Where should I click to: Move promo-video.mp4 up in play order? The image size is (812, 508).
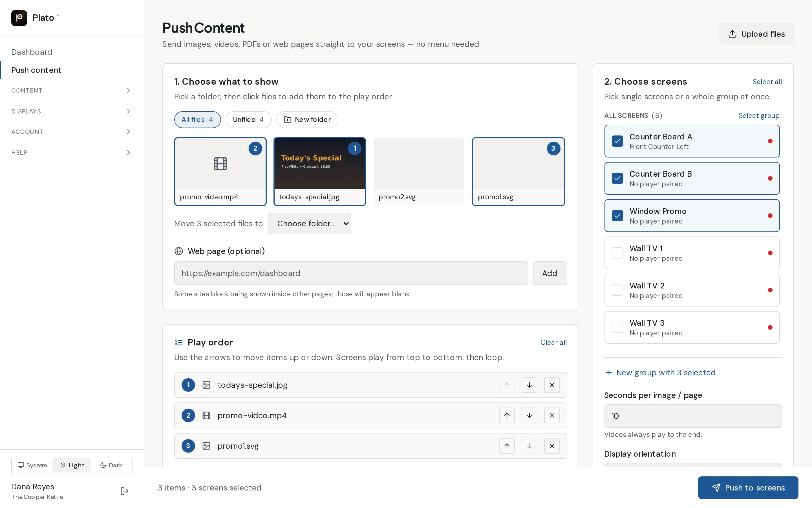507,416
